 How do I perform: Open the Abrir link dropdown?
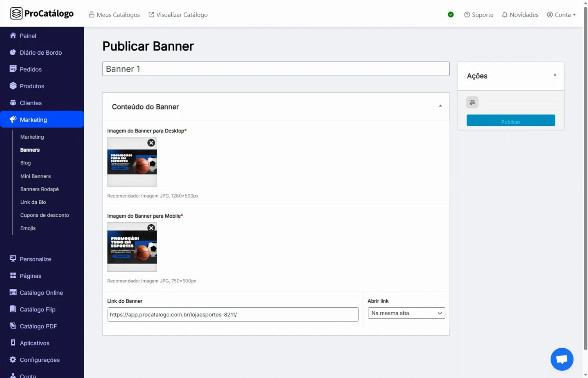click(406, 313)
